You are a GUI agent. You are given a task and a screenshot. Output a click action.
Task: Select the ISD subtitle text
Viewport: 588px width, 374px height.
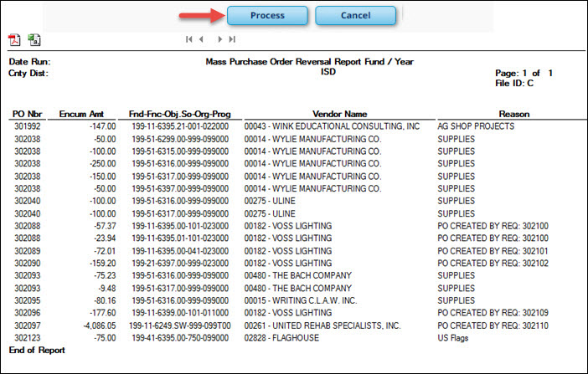(x=328, y=72)
